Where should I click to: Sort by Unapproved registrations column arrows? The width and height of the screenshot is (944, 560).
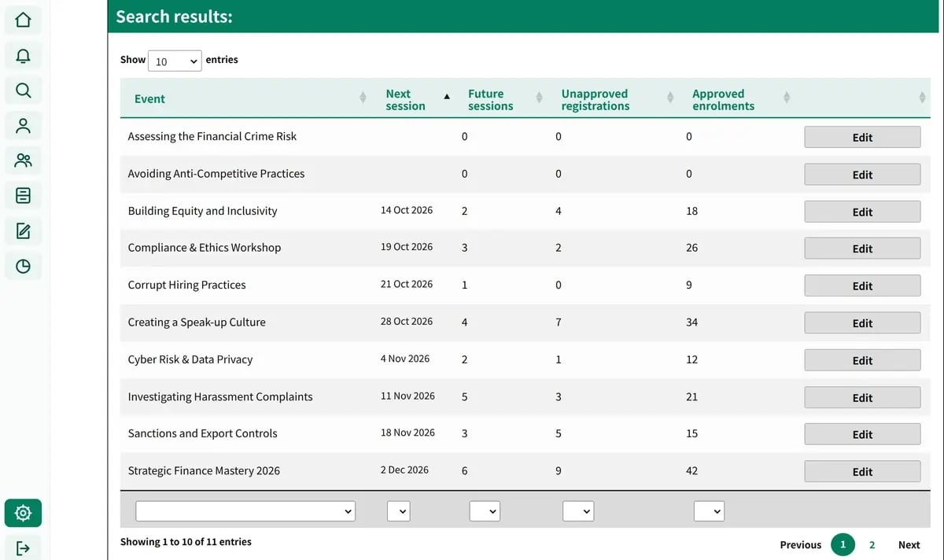[x=670, y=98]
